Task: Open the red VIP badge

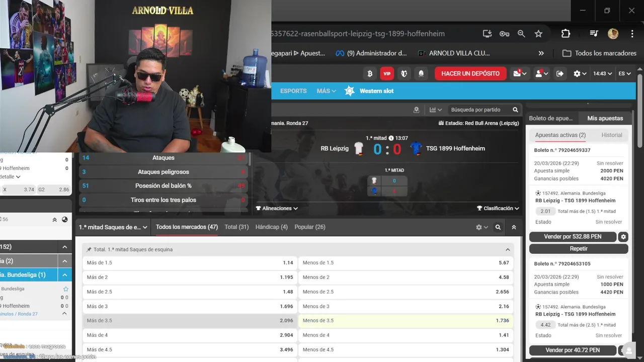Action: coord(387,73)
